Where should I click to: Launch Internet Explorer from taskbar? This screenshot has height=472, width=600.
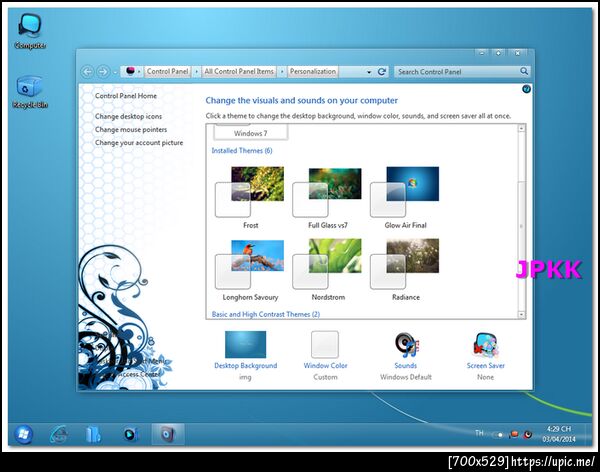[59, 434]
